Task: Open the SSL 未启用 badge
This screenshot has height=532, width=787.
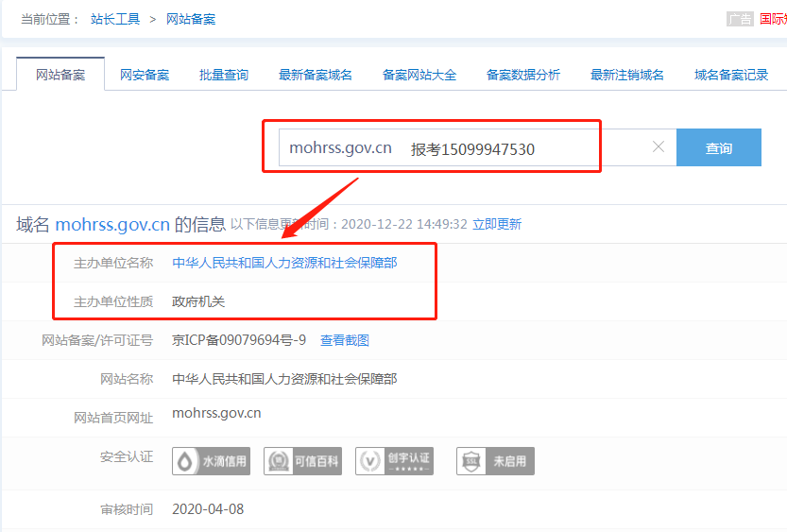Action: coord(495,461)
